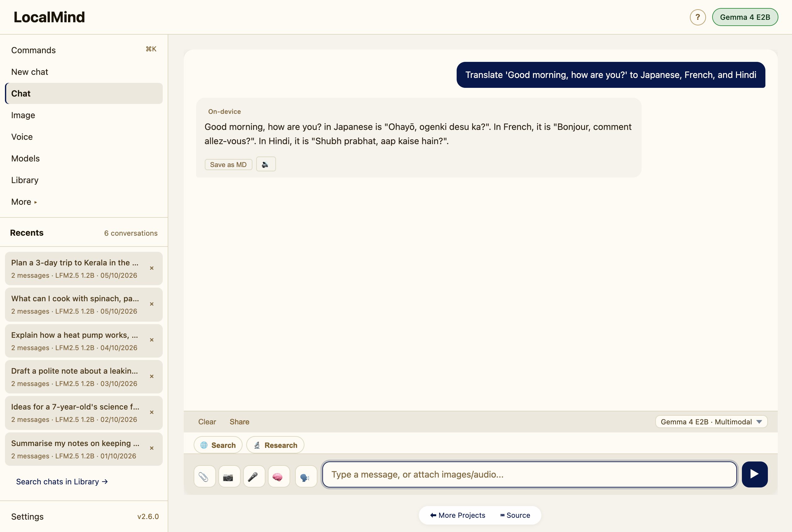This screenshot has height=532, width=792.
Task: Open the Source link
Action: [x=515, y=515]
